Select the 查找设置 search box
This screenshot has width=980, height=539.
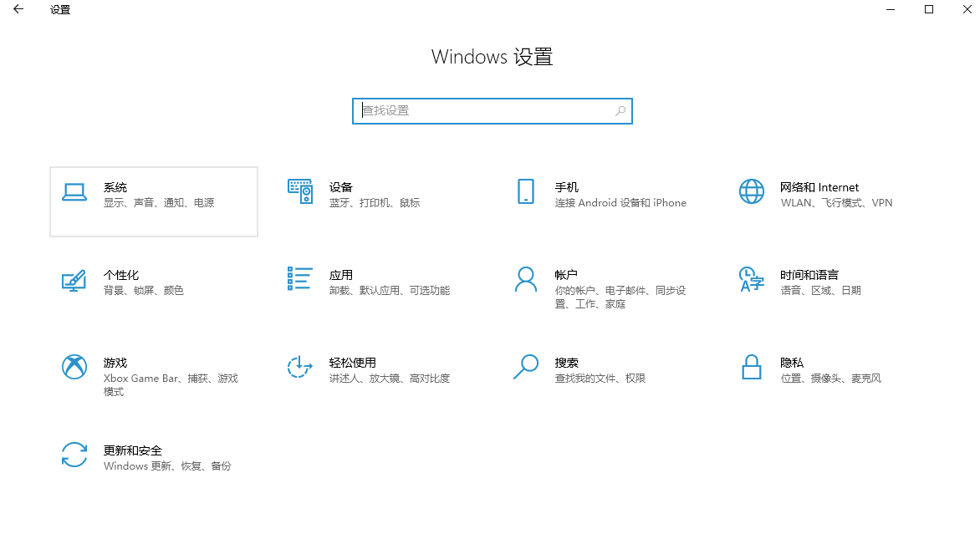click(x=492, y=110)
